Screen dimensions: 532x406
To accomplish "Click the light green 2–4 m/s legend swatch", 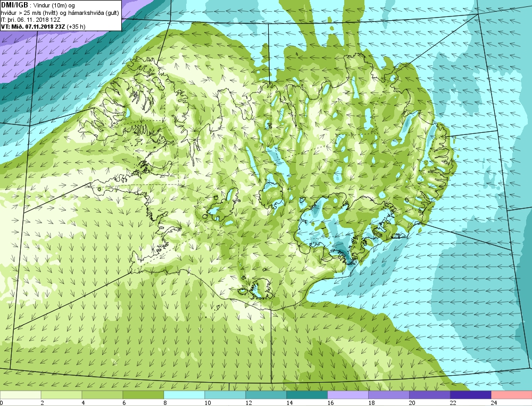I will point(61,395).
